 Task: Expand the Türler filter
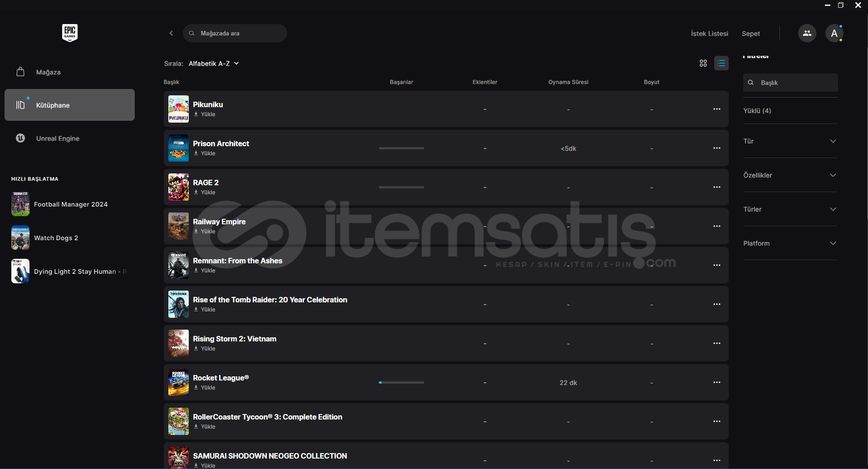[790, 209]
